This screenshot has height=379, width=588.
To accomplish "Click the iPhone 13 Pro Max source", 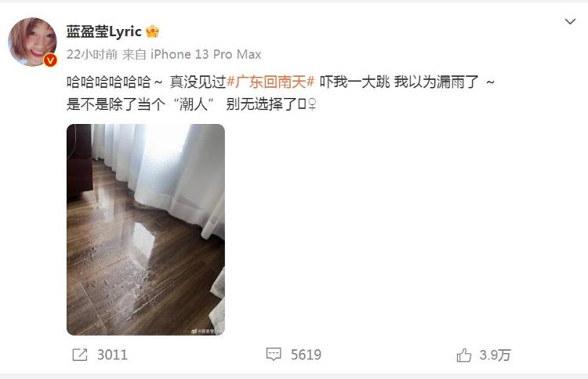I will point(206,54).
